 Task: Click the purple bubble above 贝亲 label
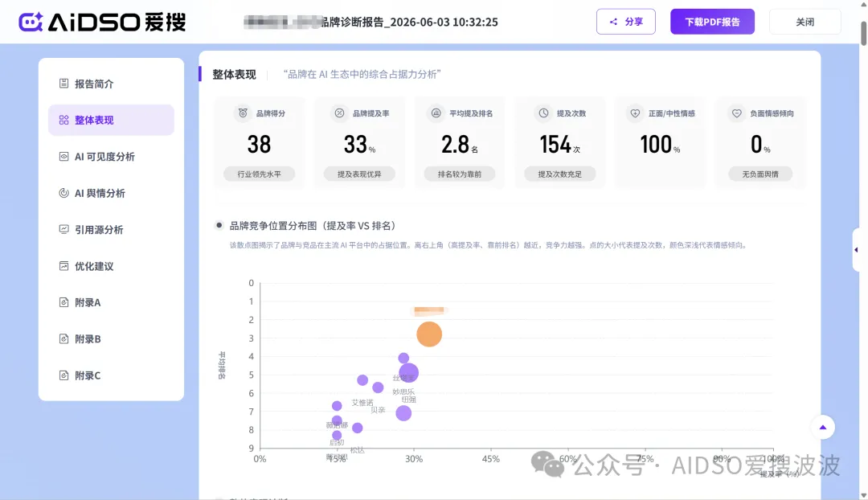click(378, 387)
